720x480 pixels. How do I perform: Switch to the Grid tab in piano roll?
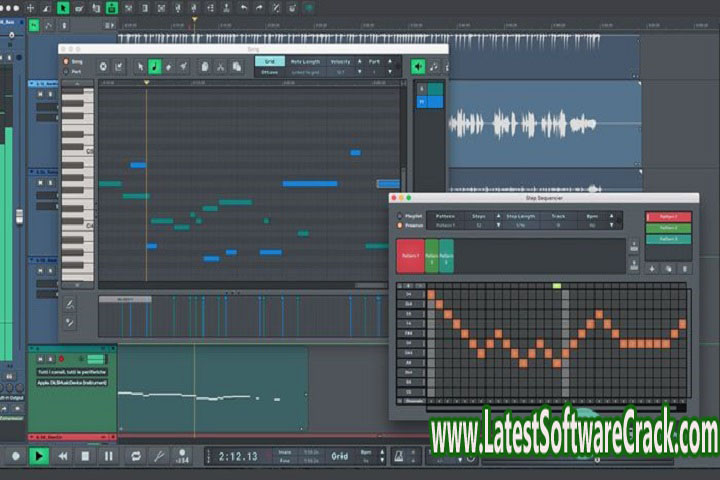click(x=269, y=62)
